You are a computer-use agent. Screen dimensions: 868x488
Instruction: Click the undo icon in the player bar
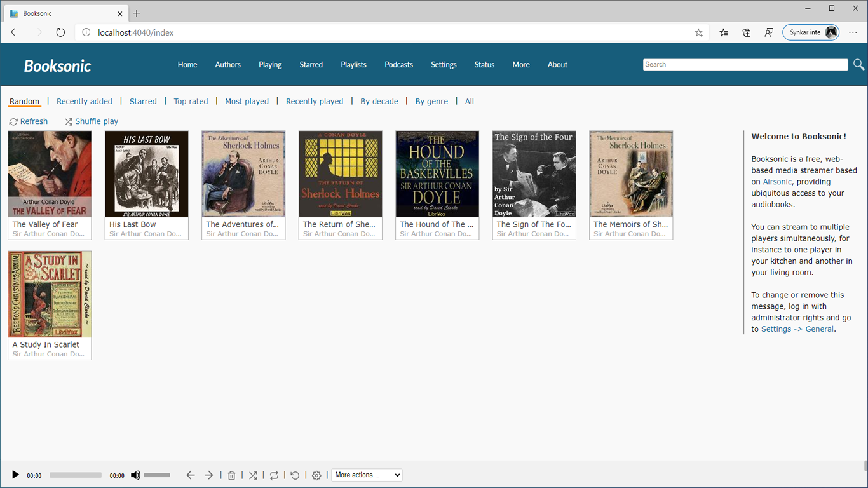click(x=295, y=475)
